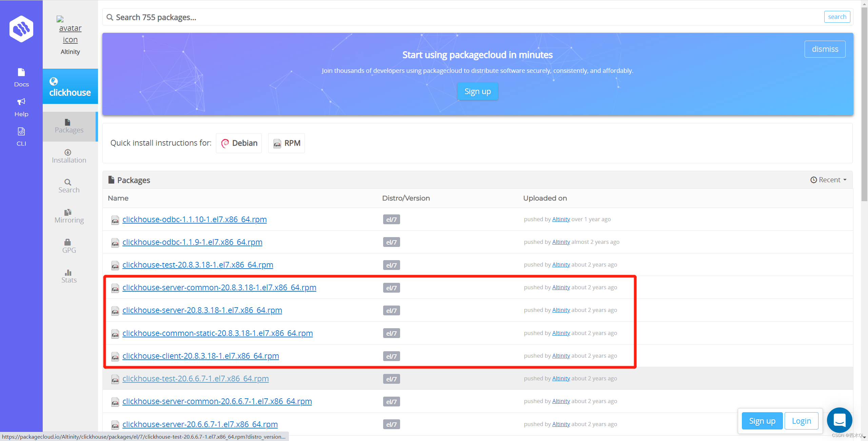Open the CLI sidebar icon
Image resolution: width=868 pixels, height=441 pixels.
[x=21, y=136]
